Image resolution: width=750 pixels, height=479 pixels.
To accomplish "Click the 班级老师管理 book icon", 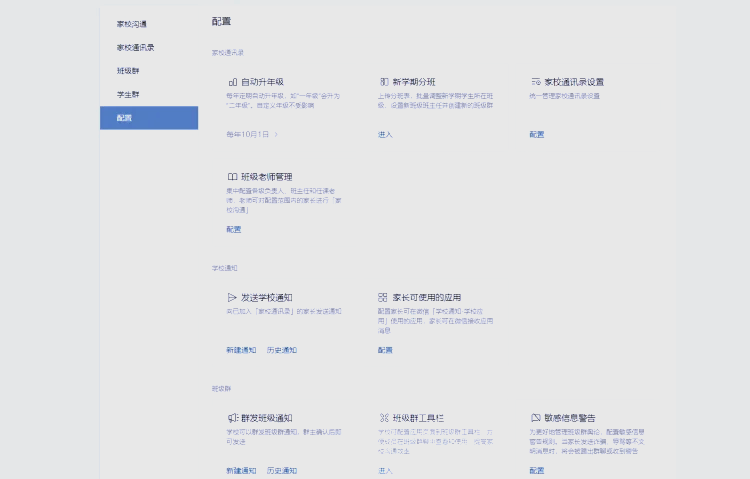I will (x=232, y=177).
